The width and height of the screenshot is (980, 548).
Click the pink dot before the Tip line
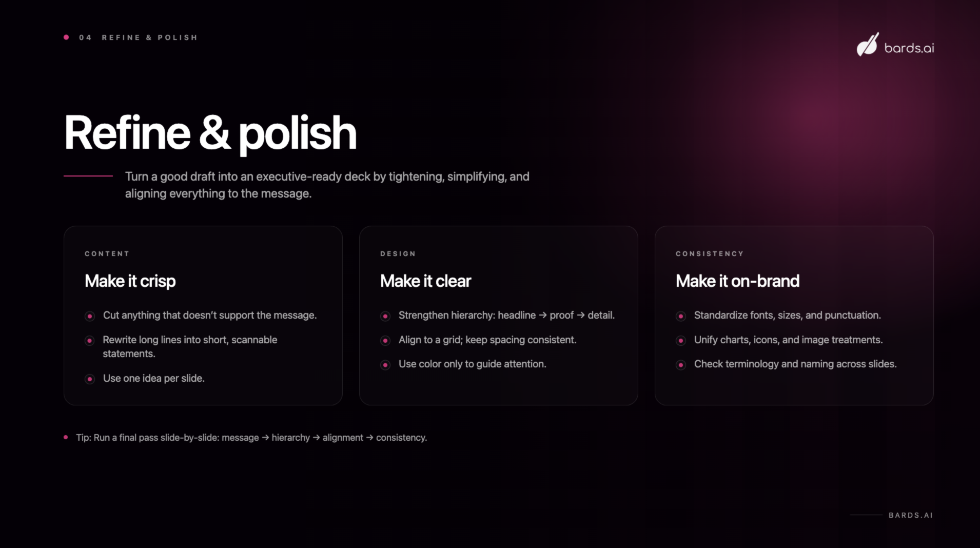(x=66, y=437)
